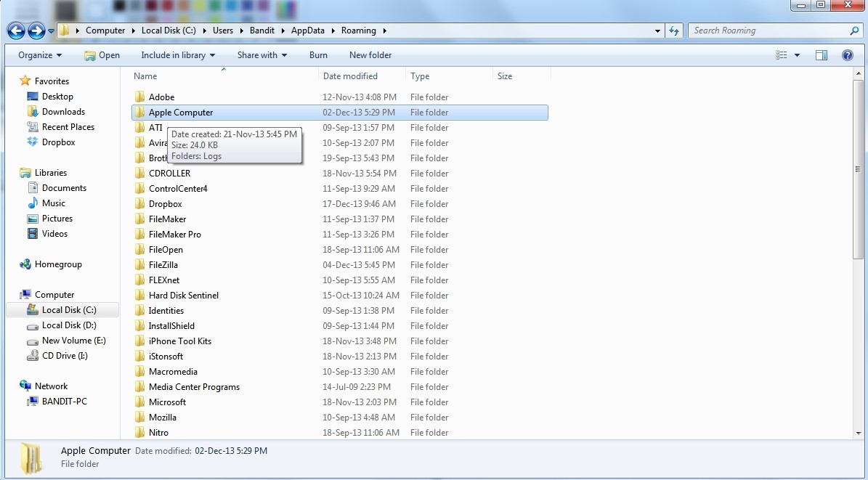Click Local Disk (C:) breadcrumb segment

pyautogui.click(x=169, y=30)
